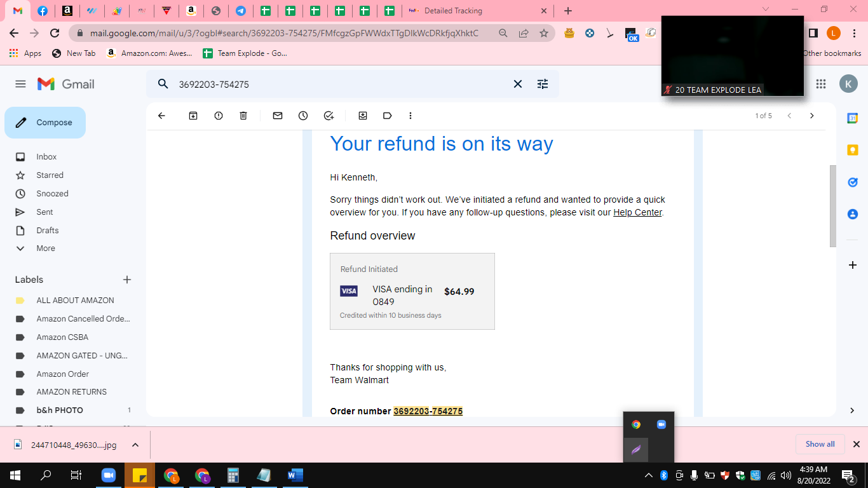The width and height of the screenshot is (868, 488).
Task: Get add-ons plus icon in side panel
Action: coord(853,265)
